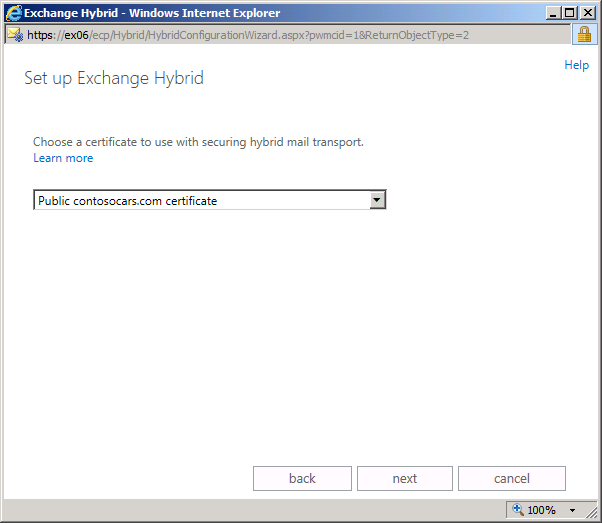602x523 pixels.
Task: Click the zoom magnifier icon in status bar
Action: pyautogui.click(x=518, y=510)
